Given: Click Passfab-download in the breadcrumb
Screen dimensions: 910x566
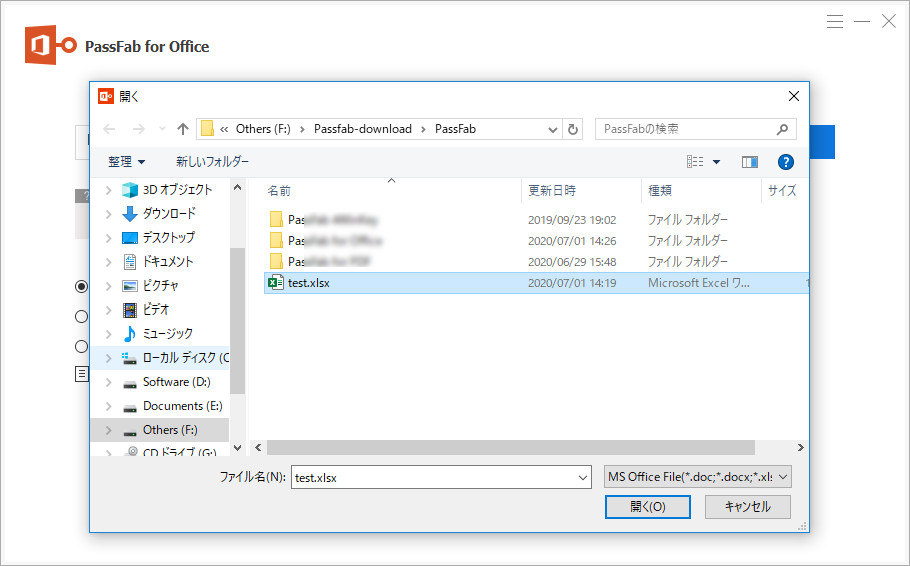Looking at the screenshot, I should point(363,129).
